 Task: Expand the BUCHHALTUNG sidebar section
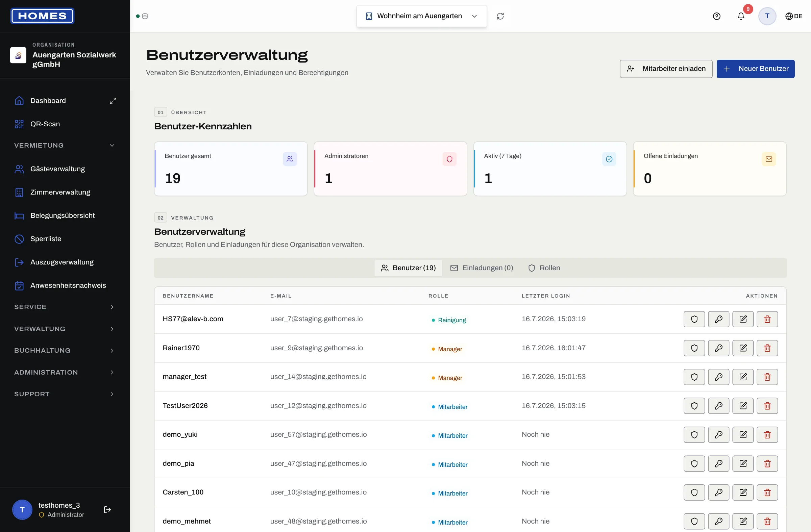coord(65,351)
